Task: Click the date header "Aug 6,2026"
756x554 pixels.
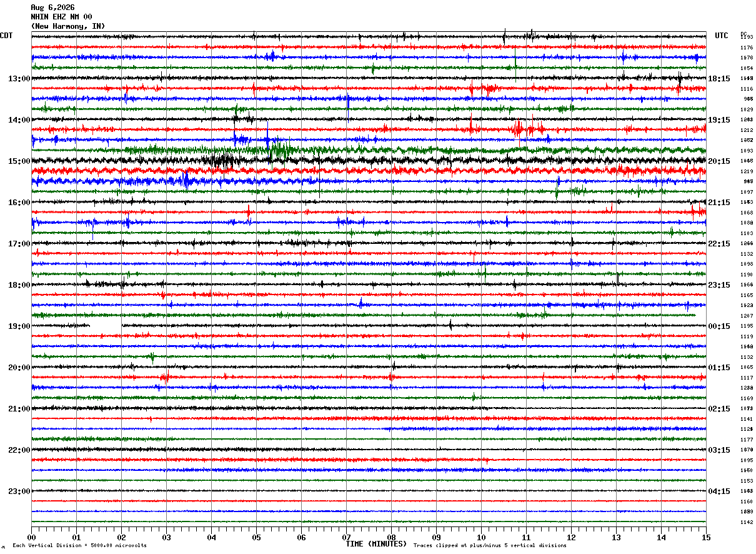Action: 52,8
